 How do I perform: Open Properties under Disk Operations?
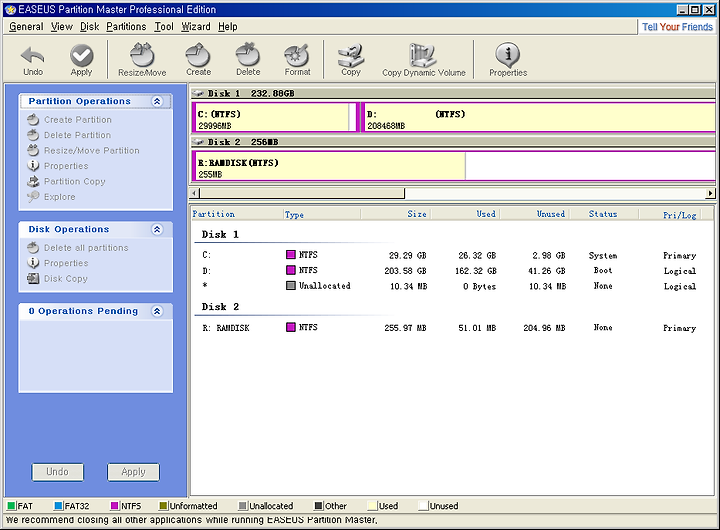point(57,263)
